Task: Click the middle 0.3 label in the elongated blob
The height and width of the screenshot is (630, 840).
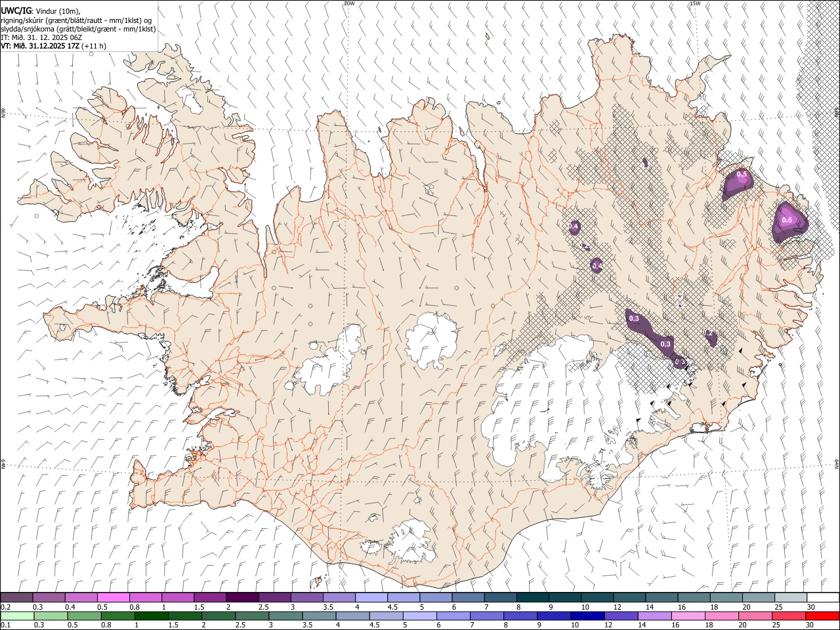Action: tap(665, 344)
